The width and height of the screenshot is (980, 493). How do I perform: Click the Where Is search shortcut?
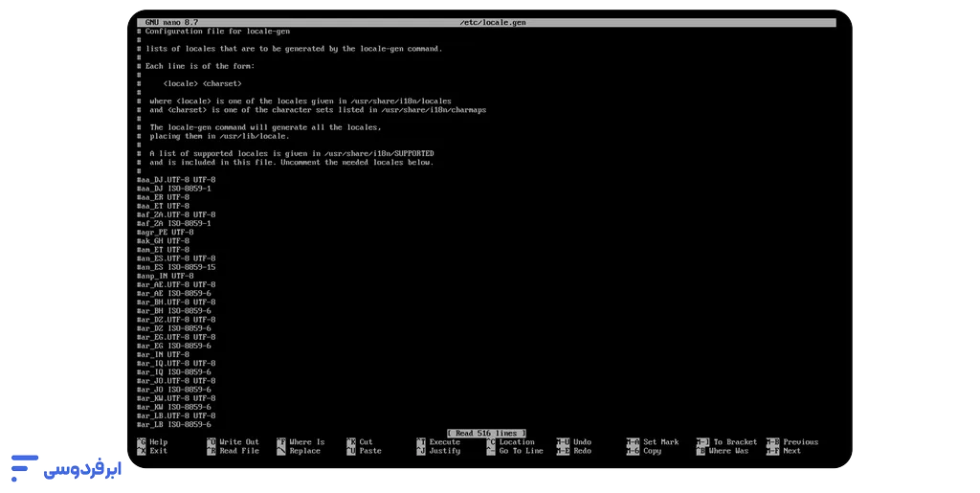click(306, 442)
